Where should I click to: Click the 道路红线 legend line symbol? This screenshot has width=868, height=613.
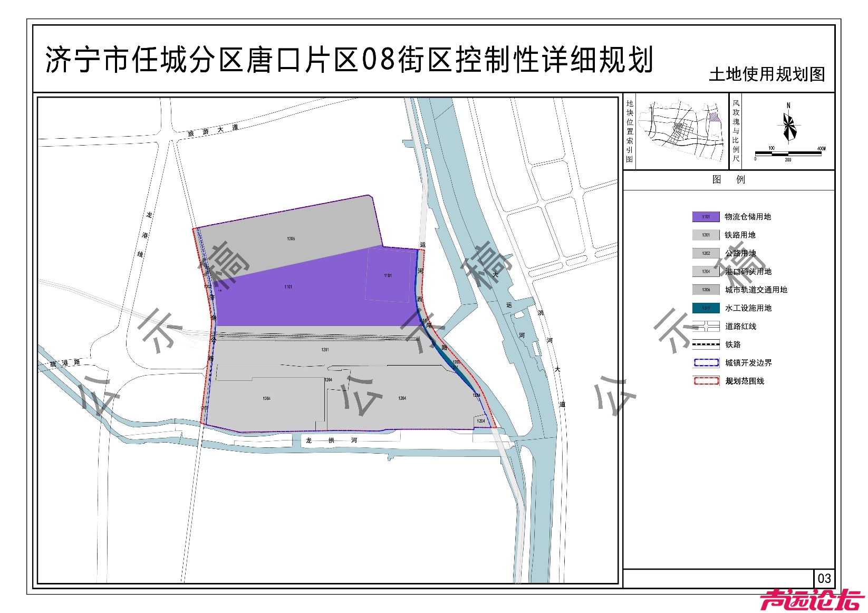pyautogui.click(x=706, y=326)
